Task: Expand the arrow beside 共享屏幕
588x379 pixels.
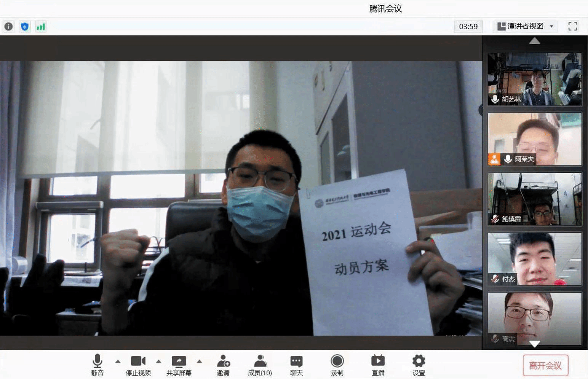Action: point(200,361)
